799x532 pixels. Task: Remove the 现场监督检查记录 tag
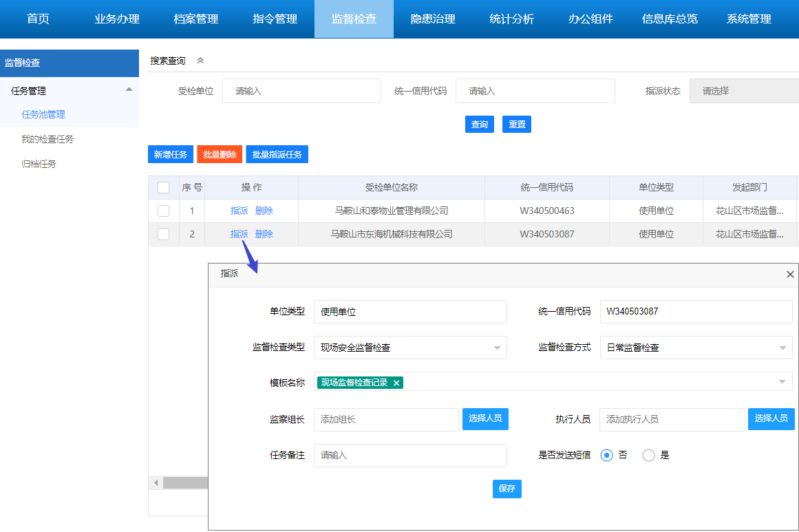(396, 383)
